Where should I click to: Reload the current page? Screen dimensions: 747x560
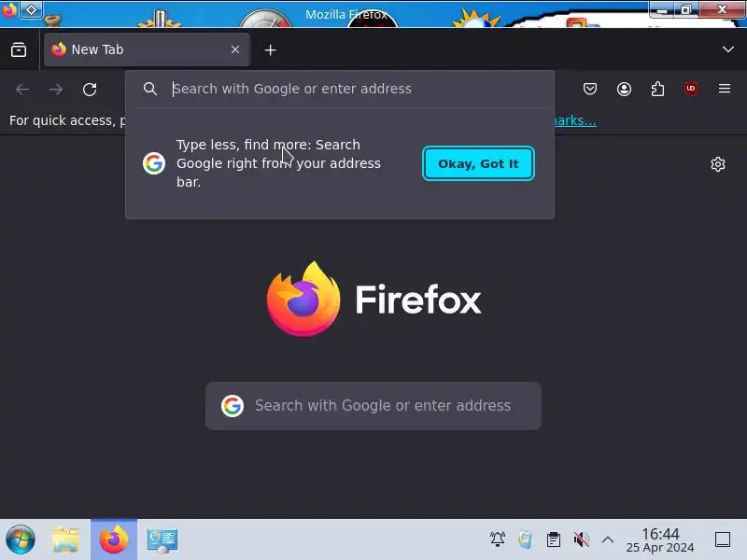tap(90, 89)
